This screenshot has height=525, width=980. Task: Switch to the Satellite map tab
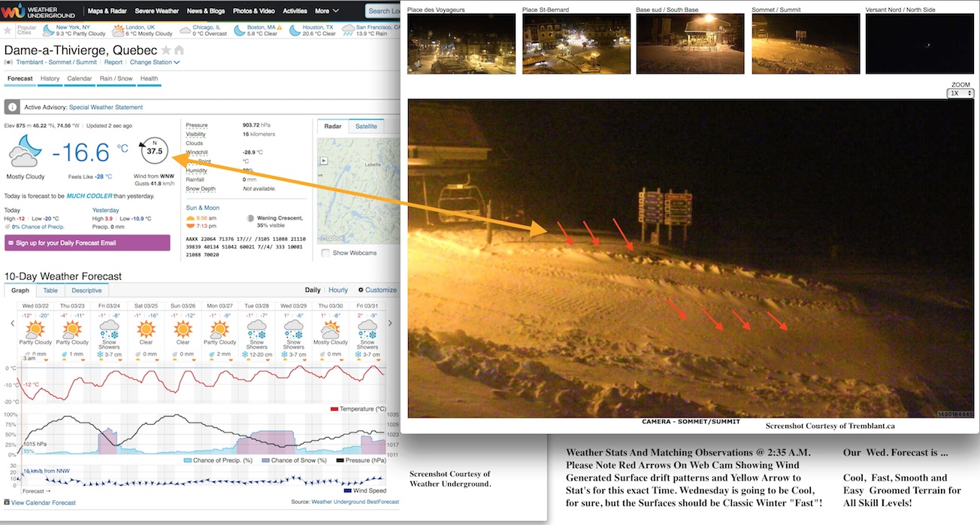pos(366,126)
